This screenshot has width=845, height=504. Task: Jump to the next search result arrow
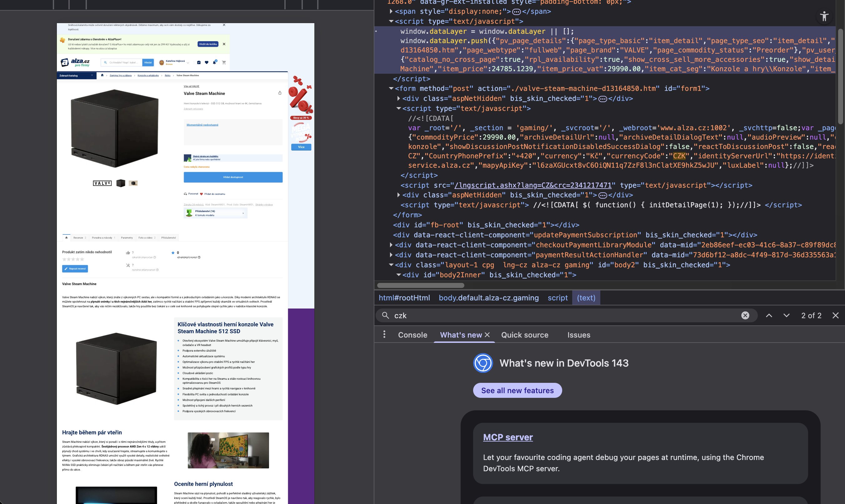pos(786,315)
